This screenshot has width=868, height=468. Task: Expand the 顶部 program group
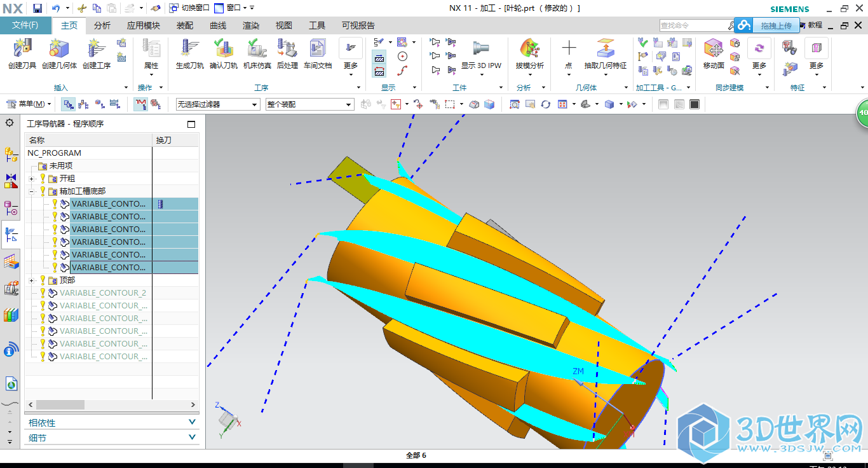[x=32, y=280]
